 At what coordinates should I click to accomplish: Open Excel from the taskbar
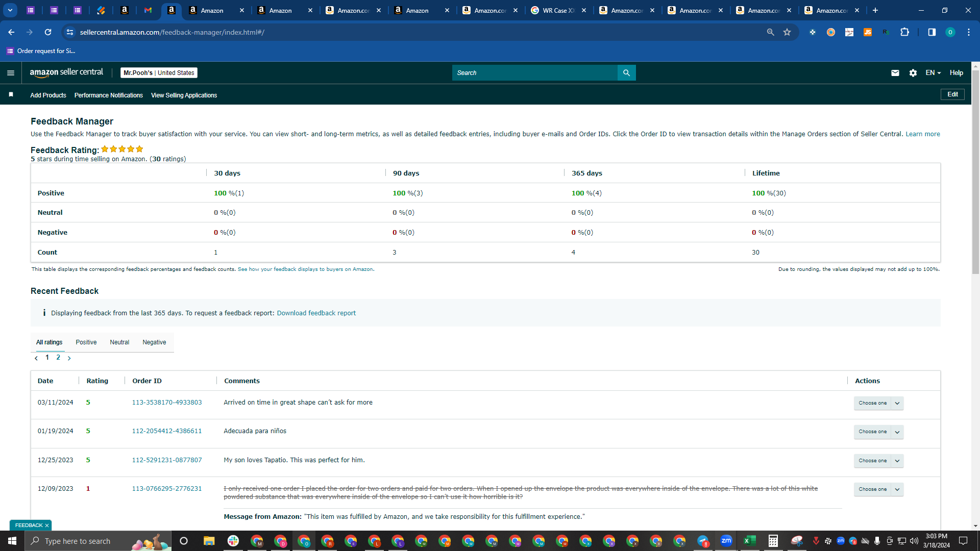tap(750, 541)
